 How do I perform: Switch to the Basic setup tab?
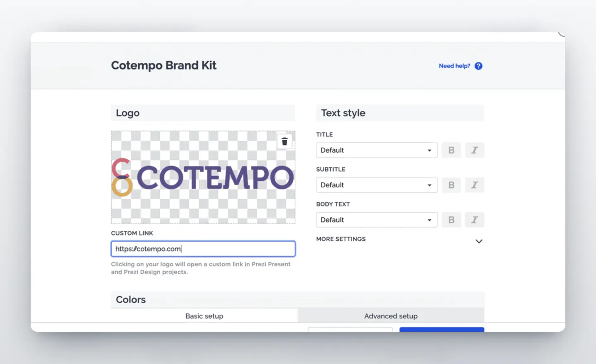click(x=204, y=316)
